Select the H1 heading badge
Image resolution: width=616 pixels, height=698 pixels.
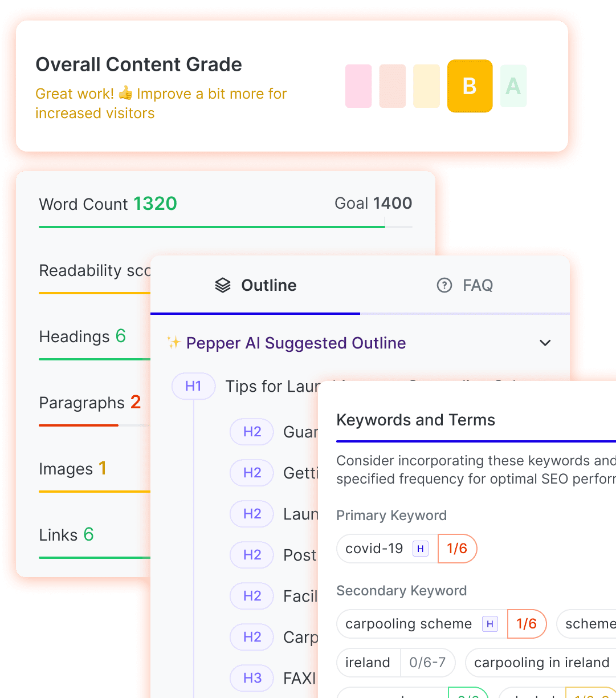(194, 386)
